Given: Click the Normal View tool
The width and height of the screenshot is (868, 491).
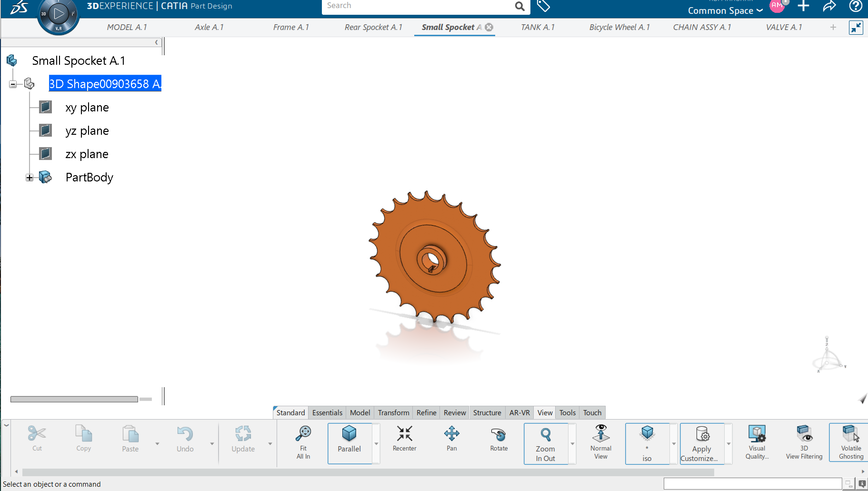Looking at the screenshot, I should coord(601,443).
